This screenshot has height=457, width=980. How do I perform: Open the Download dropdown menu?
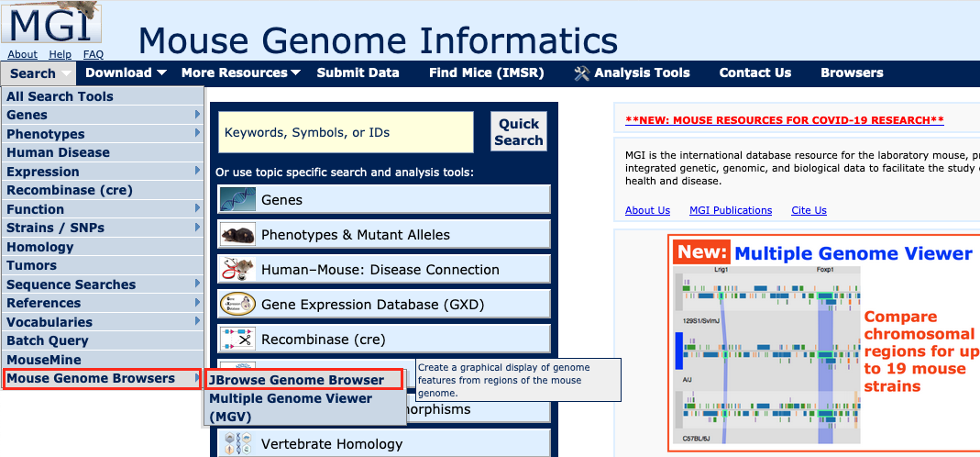click(126, 73)
